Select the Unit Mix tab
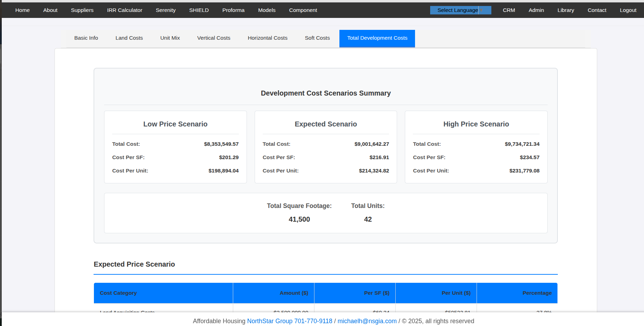644x326 pixels. point(170,38)
